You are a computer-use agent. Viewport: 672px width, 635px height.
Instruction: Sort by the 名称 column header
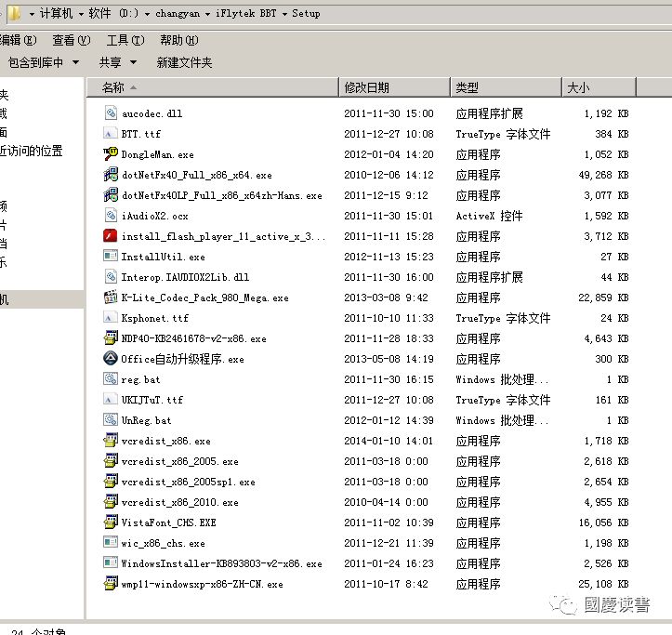coord(213,87)
